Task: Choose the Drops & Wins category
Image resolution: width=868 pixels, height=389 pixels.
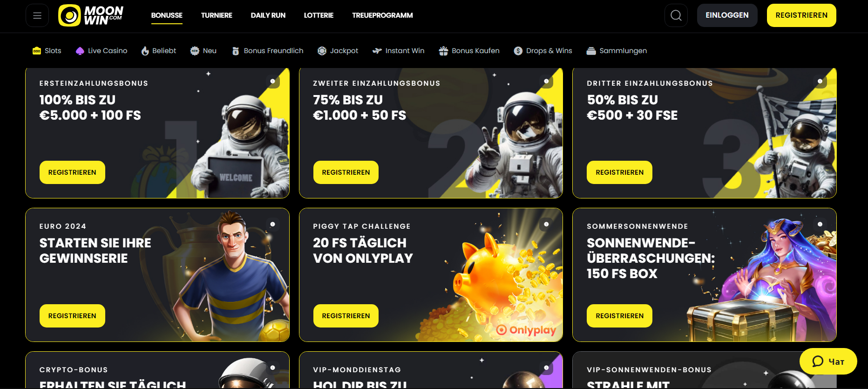Action: point(543,51)
